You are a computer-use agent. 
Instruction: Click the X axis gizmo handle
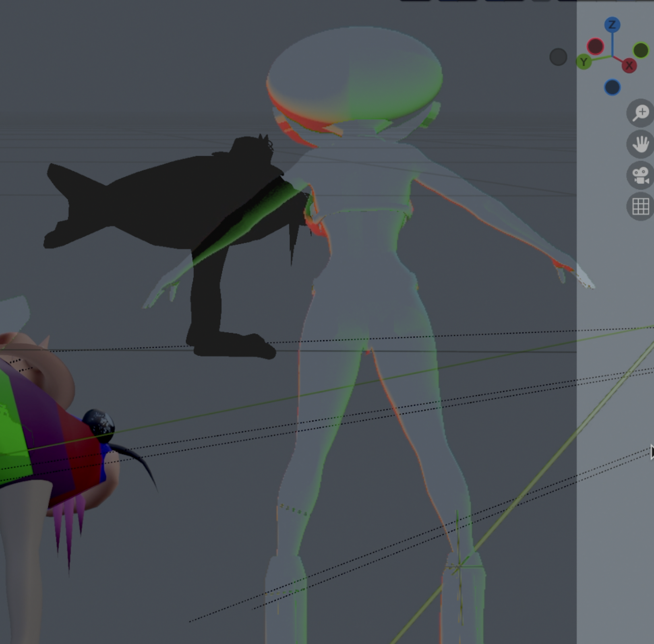coord(629,65)
